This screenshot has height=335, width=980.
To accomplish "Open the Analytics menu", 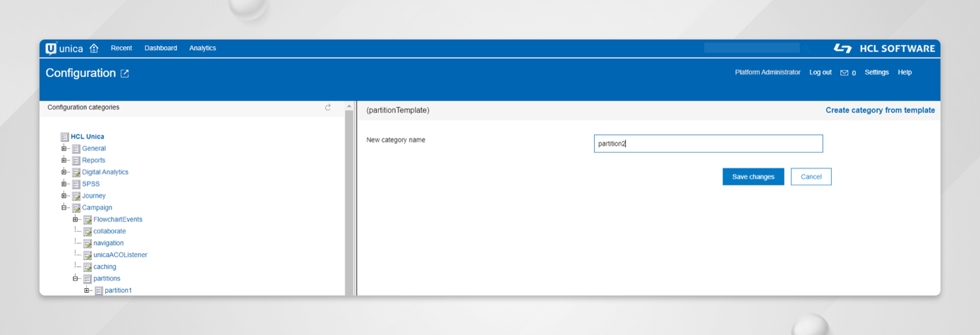I will tap(202, 48).
